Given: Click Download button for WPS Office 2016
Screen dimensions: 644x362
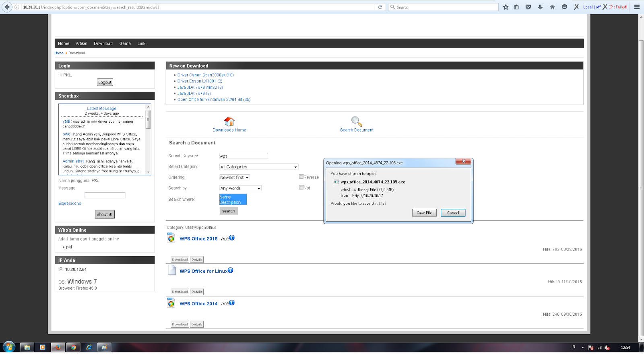Looking at the screenshot, I should [x=180, y=259].
